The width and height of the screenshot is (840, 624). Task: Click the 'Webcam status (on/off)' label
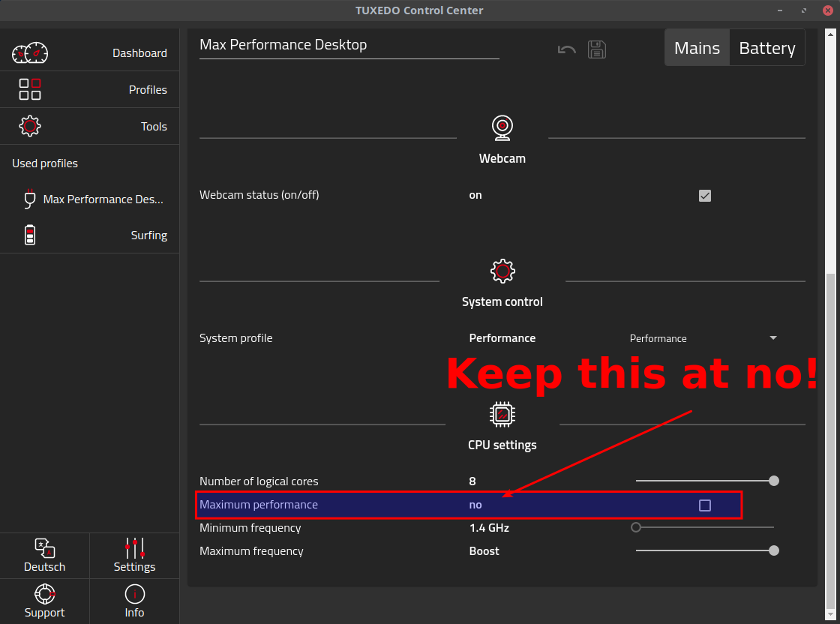(x=259, y=195)
